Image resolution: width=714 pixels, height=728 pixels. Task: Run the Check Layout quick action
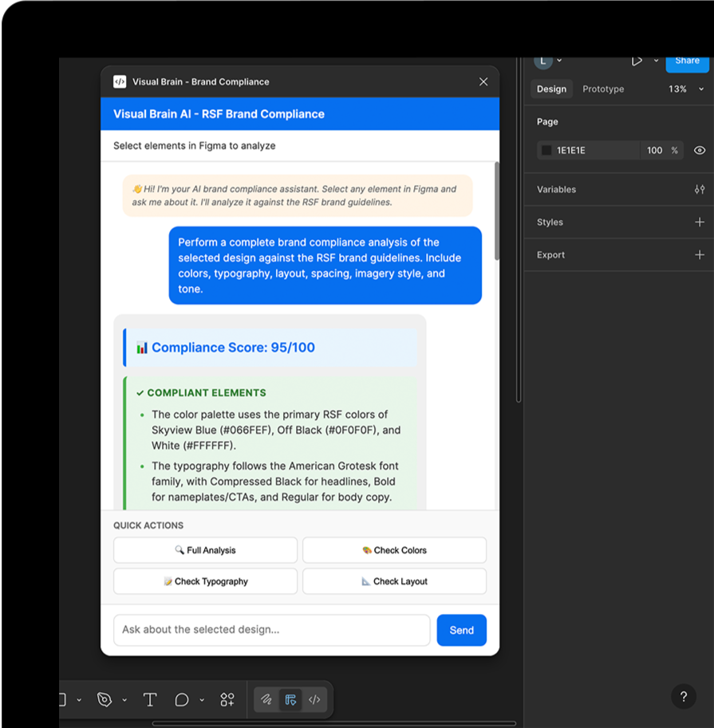[x=394, y=581]
